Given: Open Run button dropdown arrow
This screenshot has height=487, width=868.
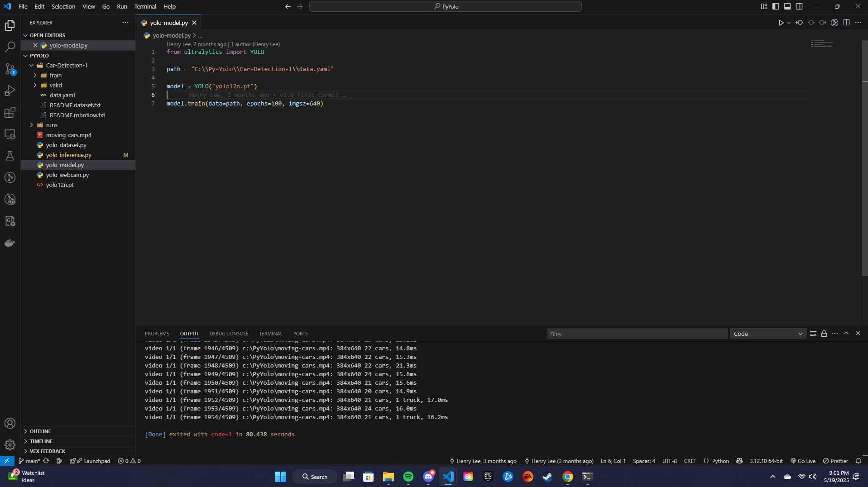Looking at the screenshot, I should pyautogui.click(x=789, y=23).
